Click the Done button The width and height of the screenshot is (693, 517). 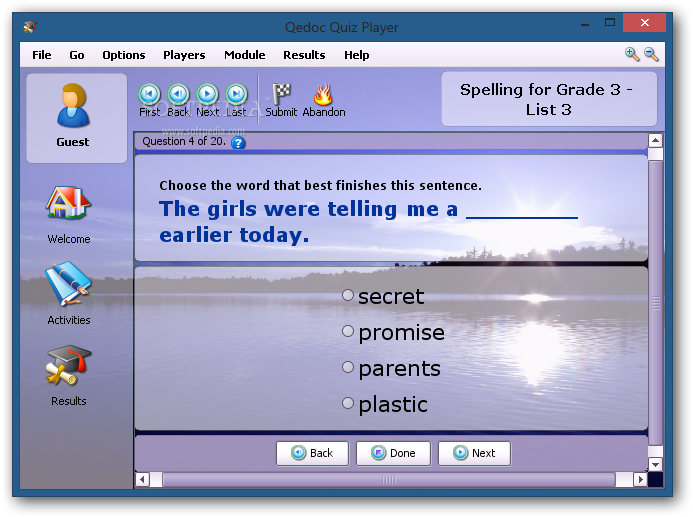pyautogui.click(x=393, y=453)
